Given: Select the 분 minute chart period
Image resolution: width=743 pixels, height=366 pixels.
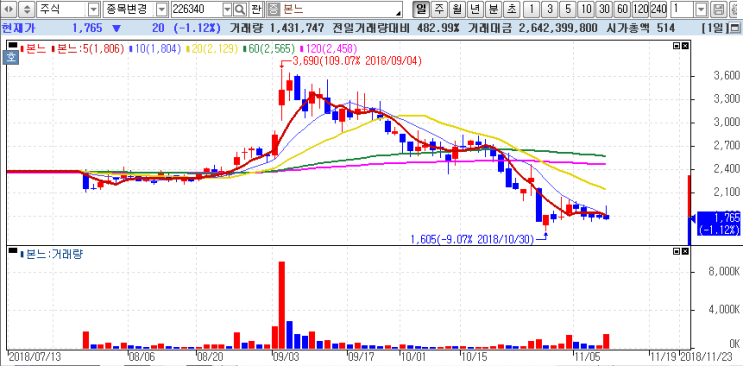Looking at the screenshot, I should point(493,9).
